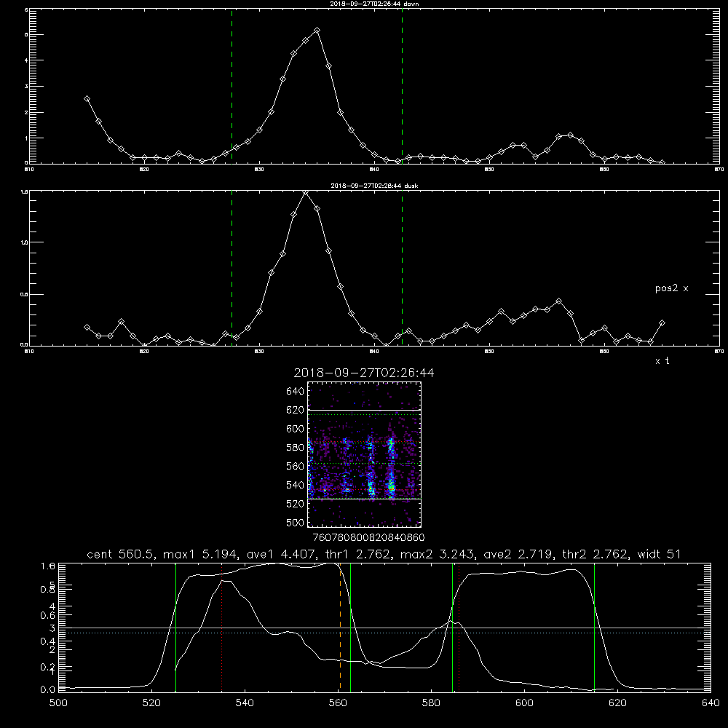Click the red dotted line near 586 in bottom plot
728x728 pixels.
click(x=459, y=628)
